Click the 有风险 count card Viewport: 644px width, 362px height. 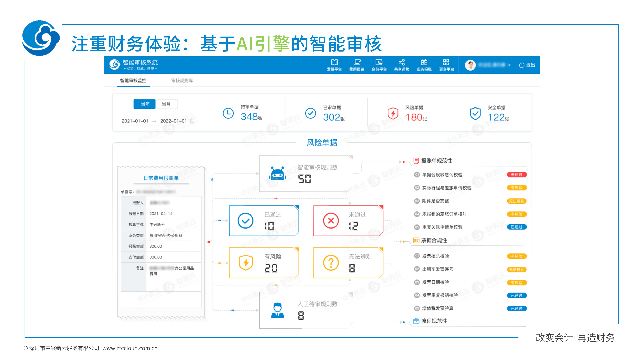(264, 263)
